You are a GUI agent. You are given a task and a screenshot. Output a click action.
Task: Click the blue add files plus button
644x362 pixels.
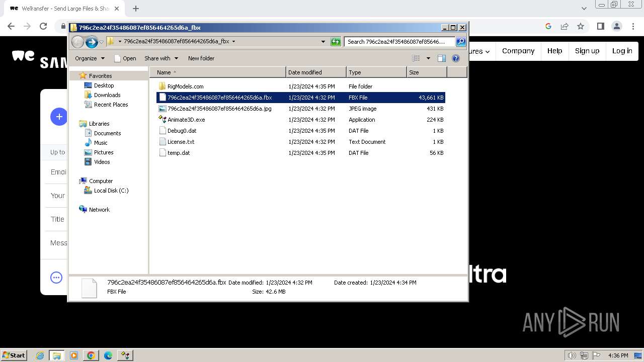coord(59,117)
